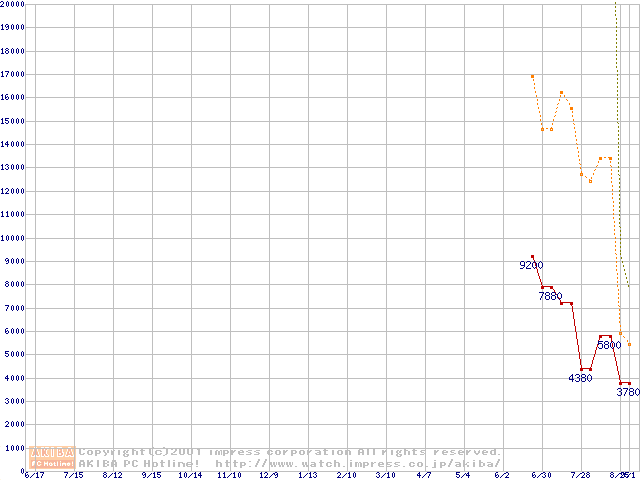Open the watch.impress.co.jp/akiba URL text

[x=358, y=464]
